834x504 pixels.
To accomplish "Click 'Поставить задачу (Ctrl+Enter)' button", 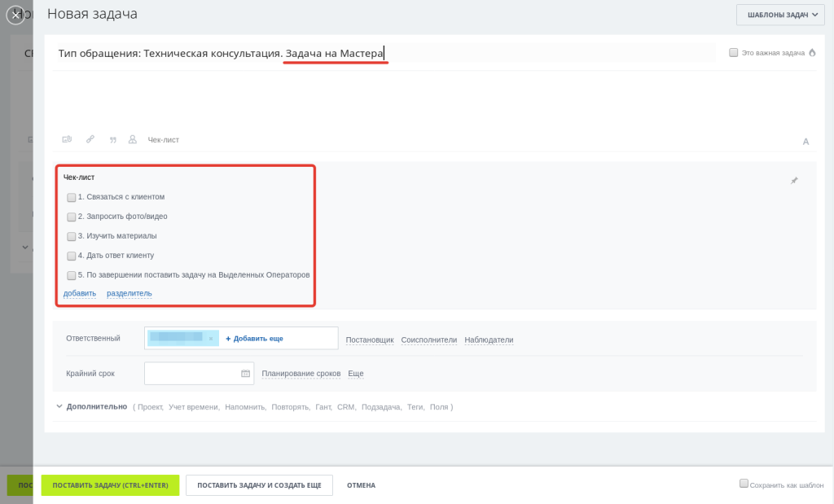I will tap(110, 485).
